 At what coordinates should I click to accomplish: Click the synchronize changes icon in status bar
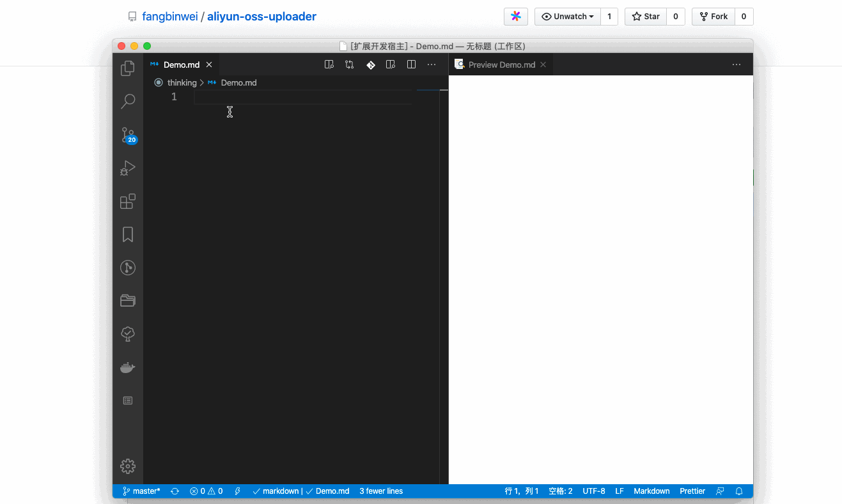click(x=175, y=491)
